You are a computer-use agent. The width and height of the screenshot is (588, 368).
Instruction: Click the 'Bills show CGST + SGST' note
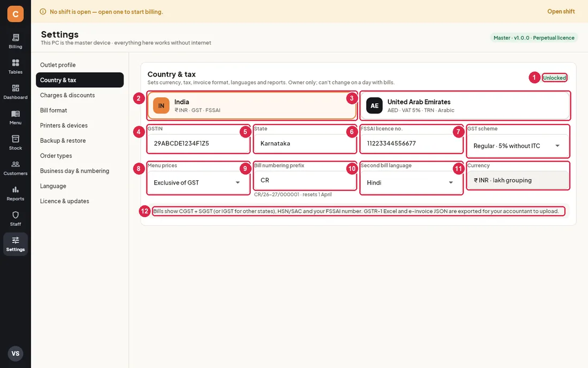click(x=356, y=211)
